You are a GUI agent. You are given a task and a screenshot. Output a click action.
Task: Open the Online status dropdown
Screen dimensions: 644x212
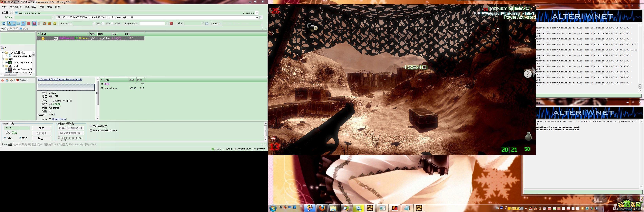28,80
